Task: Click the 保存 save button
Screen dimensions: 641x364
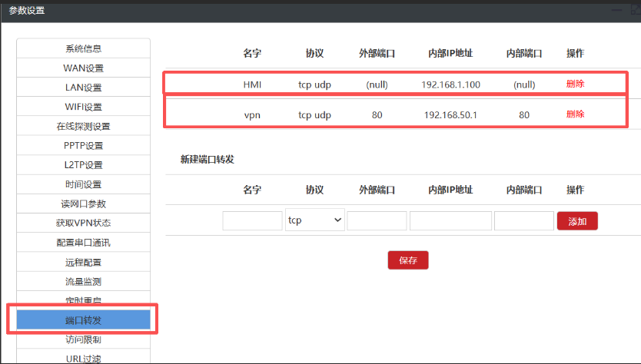Action: [x=407, y=260]
